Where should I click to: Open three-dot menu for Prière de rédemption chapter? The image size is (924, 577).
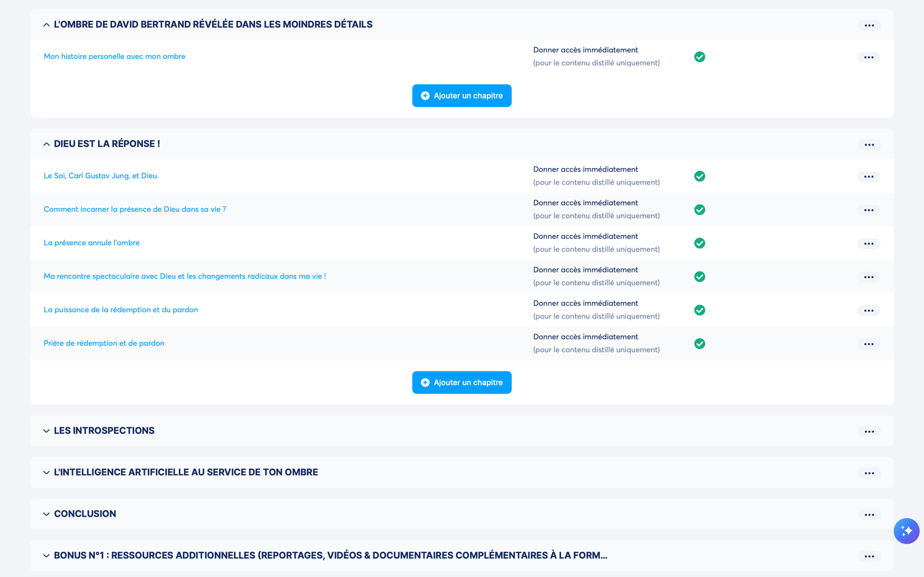tap(869, 344)
